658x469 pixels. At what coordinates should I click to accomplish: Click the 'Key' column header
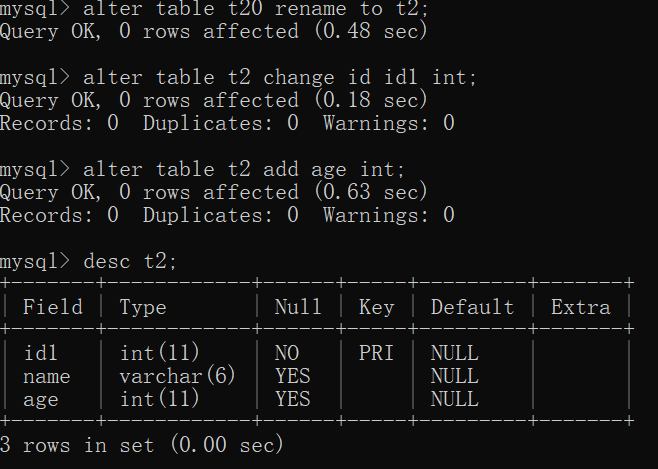[x=376, y=307]
